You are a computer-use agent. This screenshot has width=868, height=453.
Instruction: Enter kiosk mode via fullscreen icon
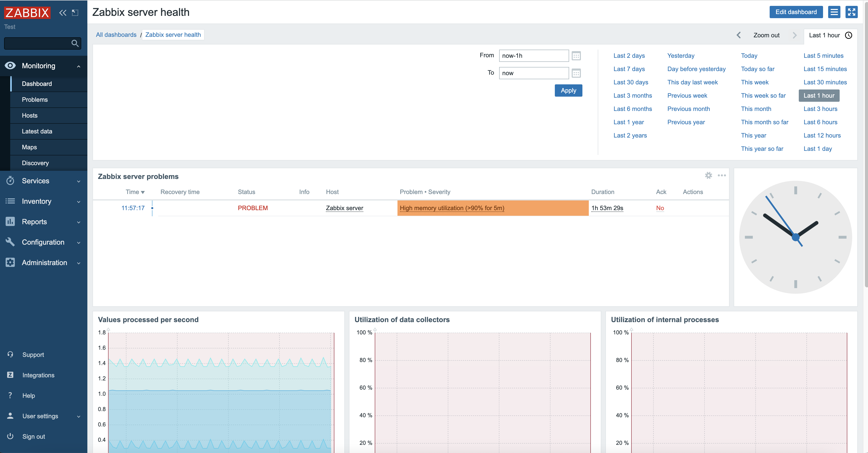click(x=851, y=12)
